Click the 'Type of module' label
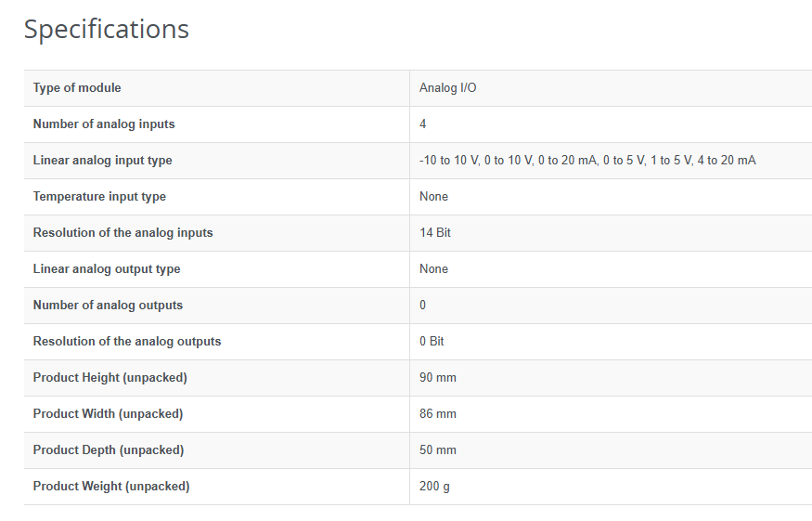Viewport: 812px width, 521px height. click(77, 88)
